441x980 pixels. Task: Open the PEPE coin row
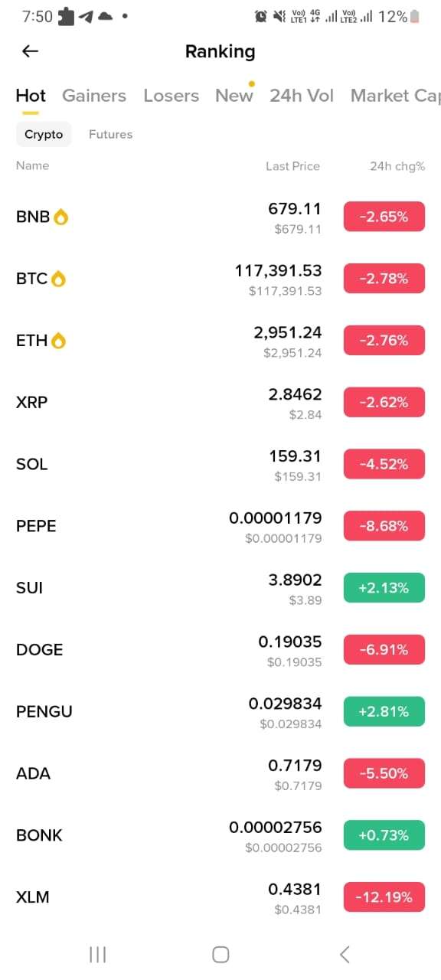click(220, 527)
